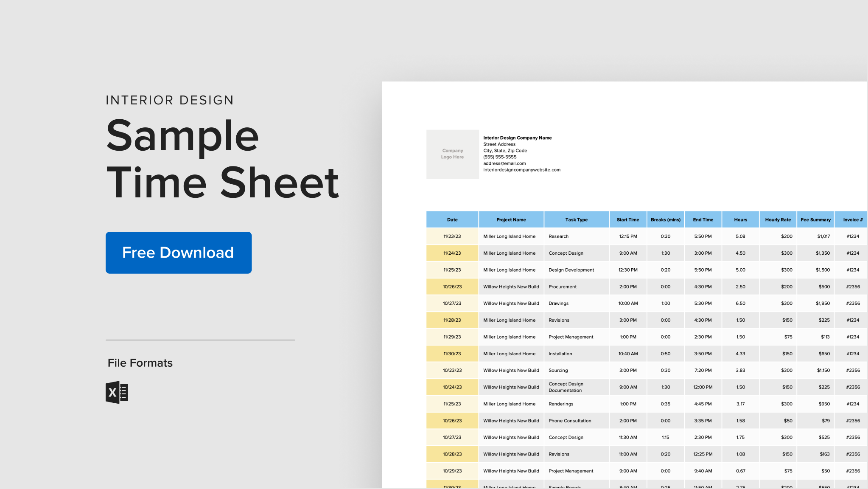Viewport: 868px width, 489px height.
Task: Select the 11/23/23 date cell
Action: pos(452,236)
